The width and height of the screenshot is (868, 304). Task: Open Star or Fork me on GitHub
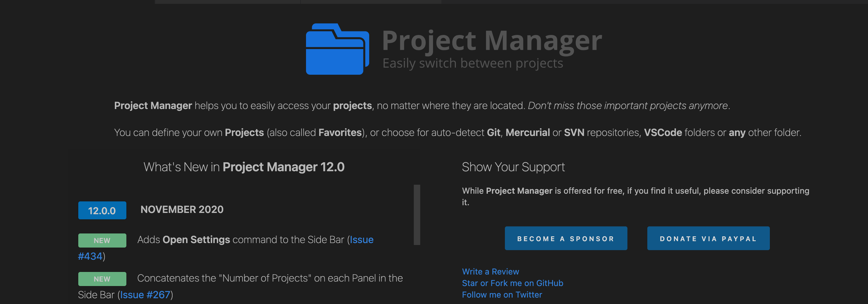pyautogui.click(x=512, y=283)
